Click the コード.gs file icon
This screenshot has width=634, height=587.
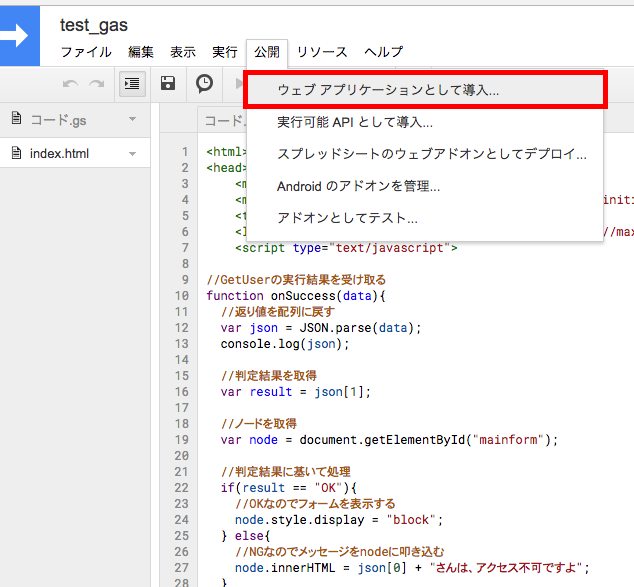tap(16, 119)
